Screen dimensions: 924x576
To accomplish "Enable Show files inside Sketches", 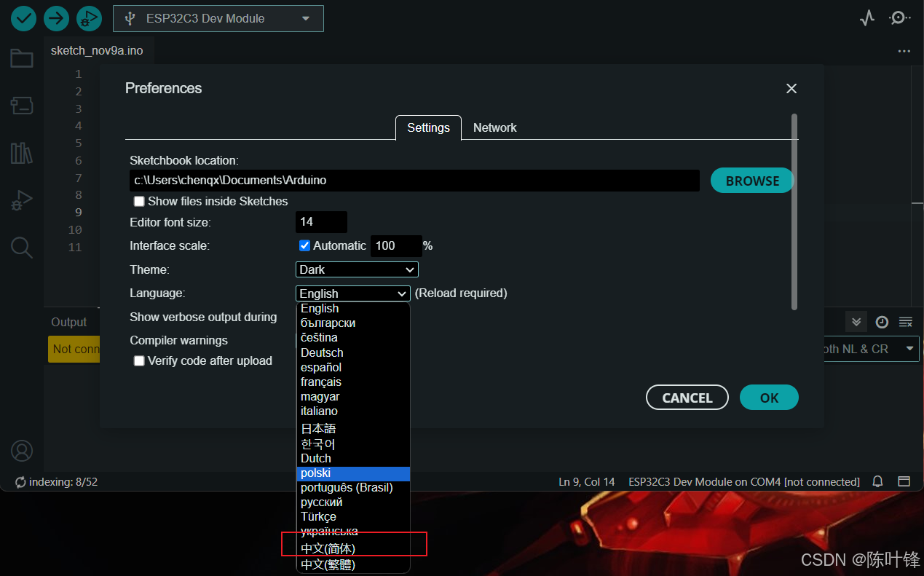I will click(x=139, y=201).
